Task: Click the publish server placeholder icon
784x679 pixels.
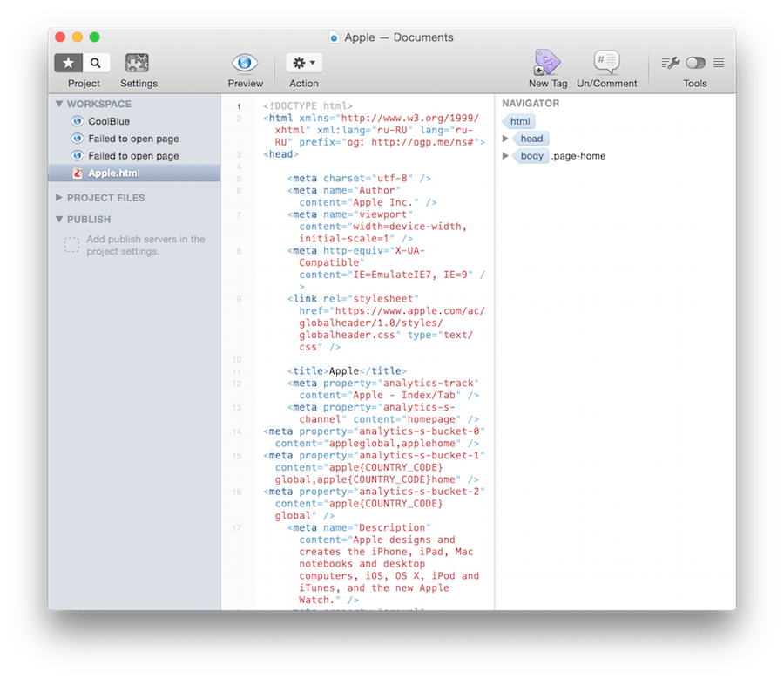Action: [x=71, y=245]
